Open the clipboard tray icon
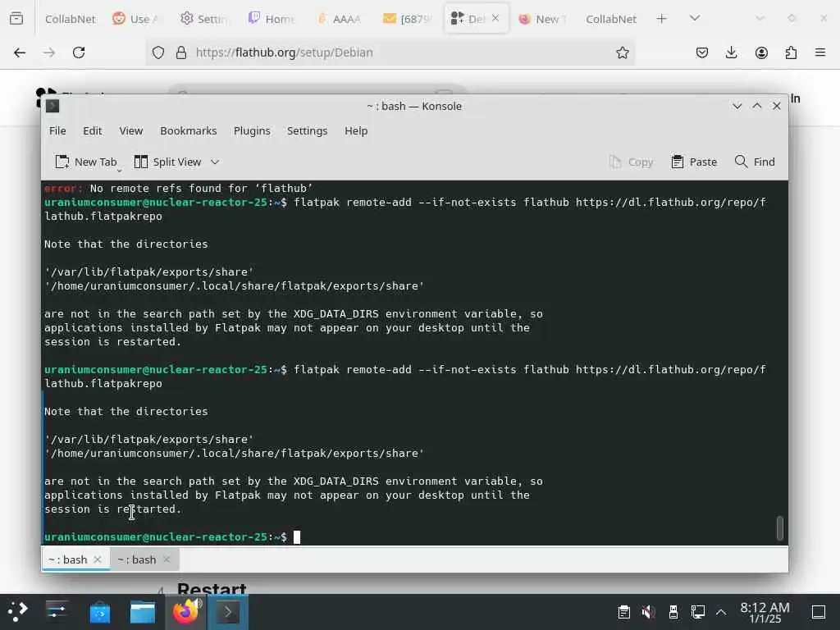This screenshot has width=840, height=630. [623, 612]
